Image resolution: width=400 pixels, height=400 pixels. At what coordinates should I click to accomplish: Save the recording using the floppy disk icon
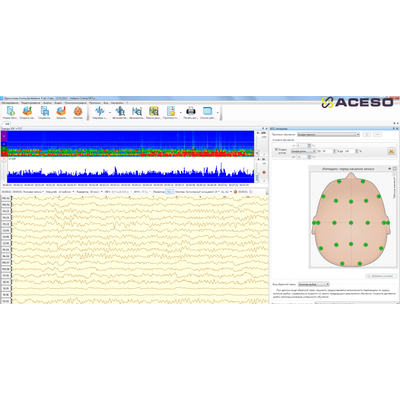pos(44,111)
